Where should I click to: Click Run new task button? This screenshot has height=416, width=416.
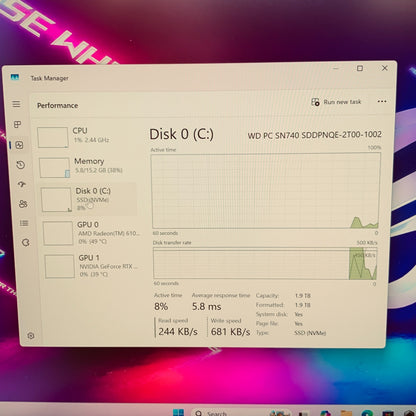point(336,102)
